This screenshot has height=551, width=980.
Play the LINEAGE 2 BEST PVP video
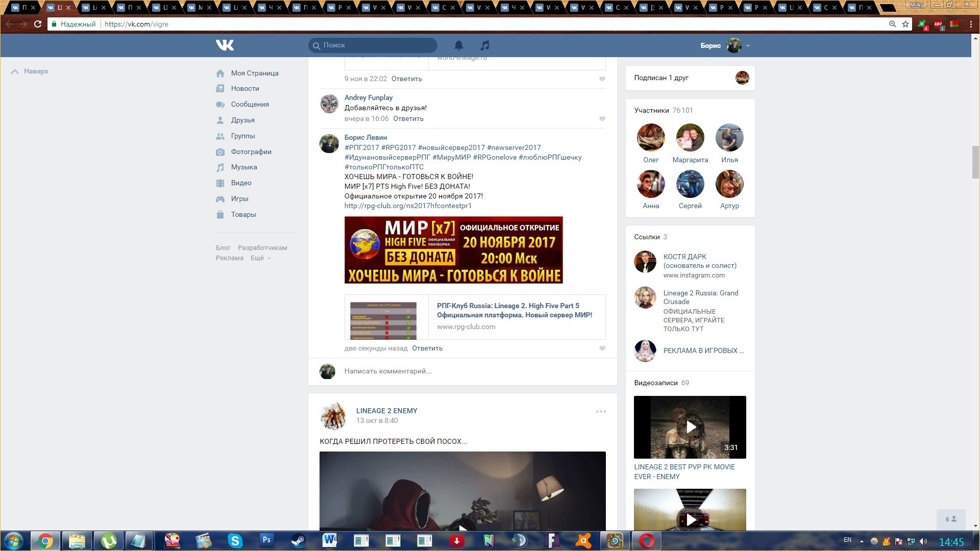point(690,427)
